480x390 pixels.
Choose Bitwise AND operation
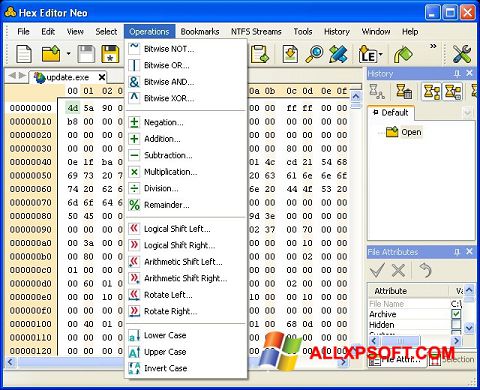(186, 82)
